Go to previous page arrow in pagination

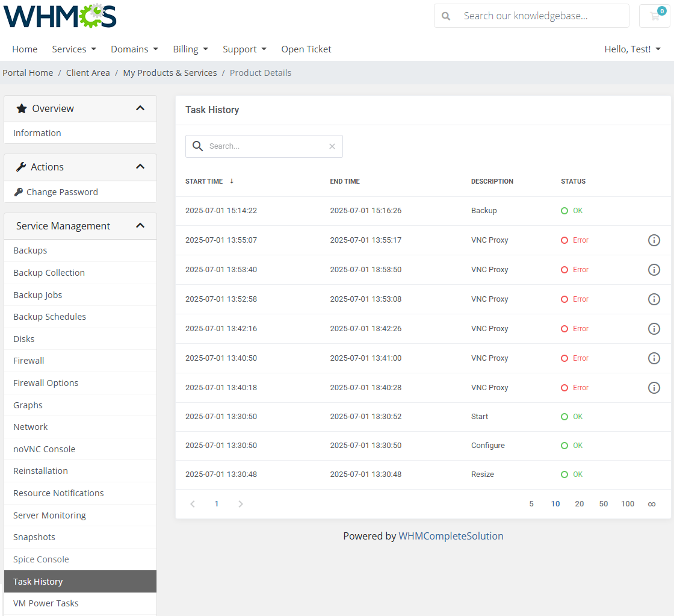pos(193,504)
